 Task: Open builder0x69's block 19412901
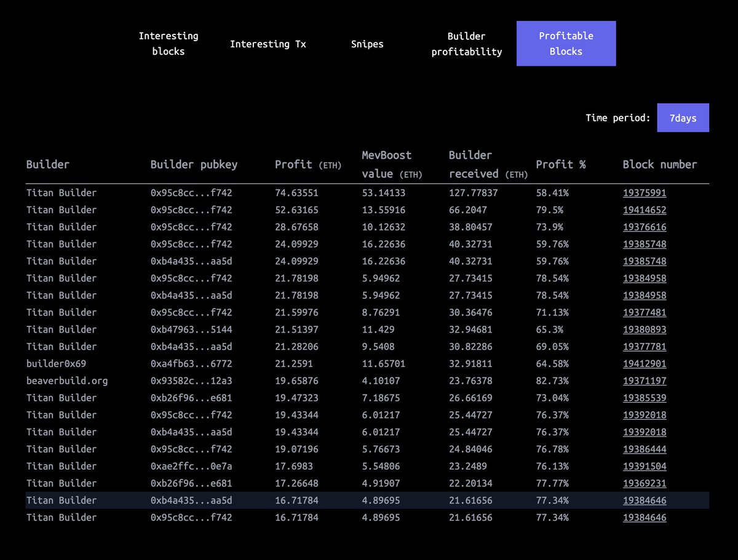(x=645, y=364)
